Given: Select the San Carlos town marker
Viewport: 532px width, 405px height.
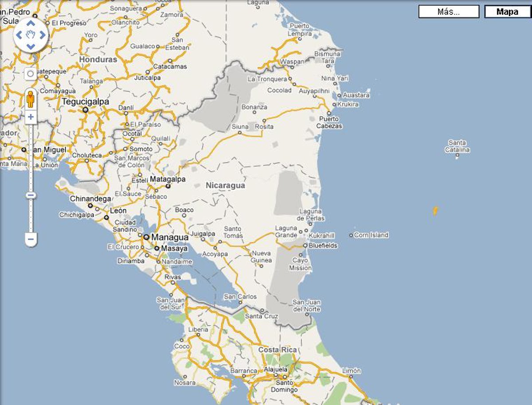Looking at the screenshot, I should pyautogui.click(x=240, y=303).
